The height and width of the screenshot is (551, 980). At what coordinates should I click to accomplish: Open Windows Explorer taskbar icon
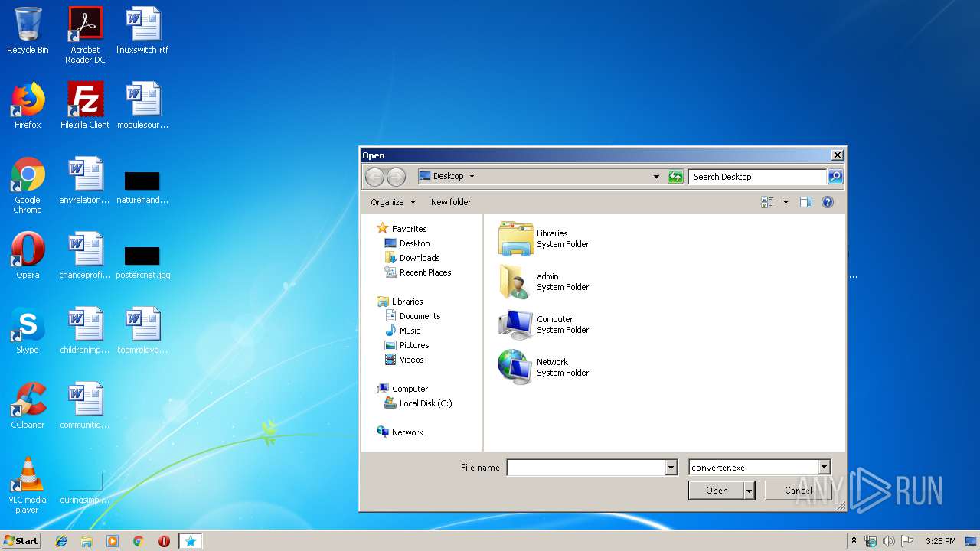click(87, 541)
